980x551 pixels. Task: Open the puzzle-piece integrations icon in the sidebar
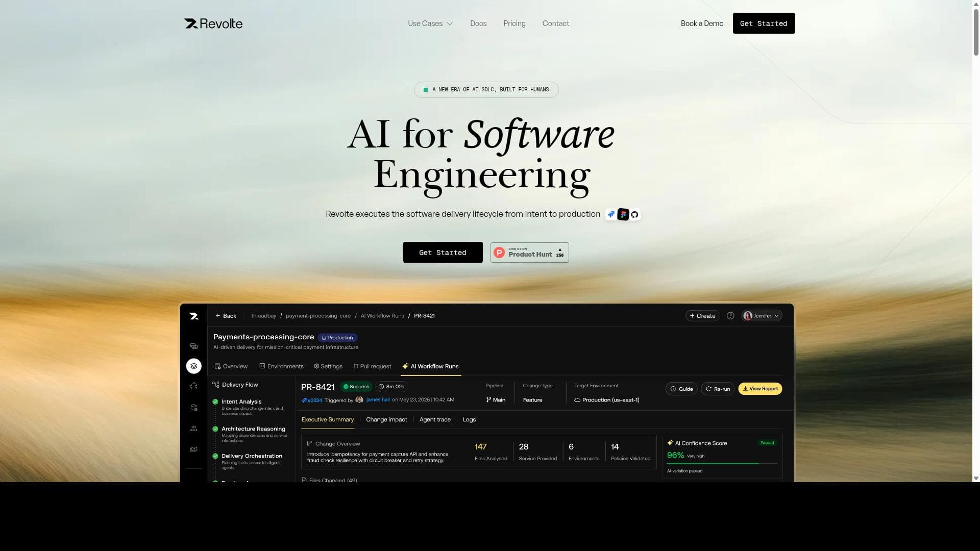click(194, 386)
